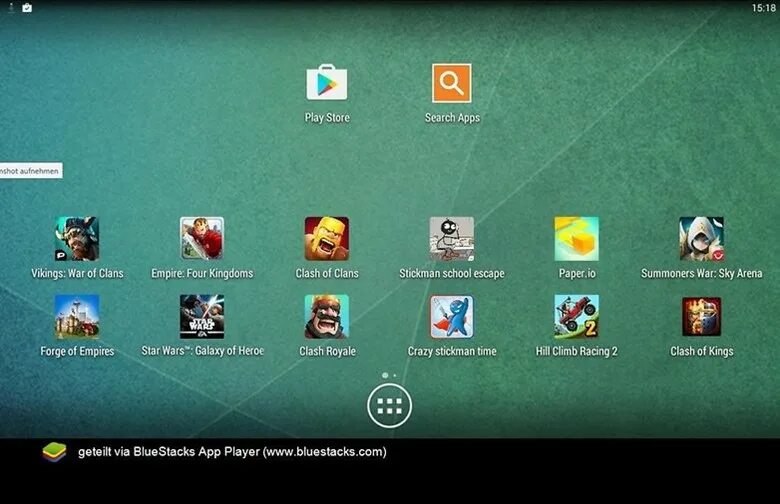Screen dimensions: 780x504
Task: Click the BlueStacks logo in bottom banner
Action: pos(54,452)
